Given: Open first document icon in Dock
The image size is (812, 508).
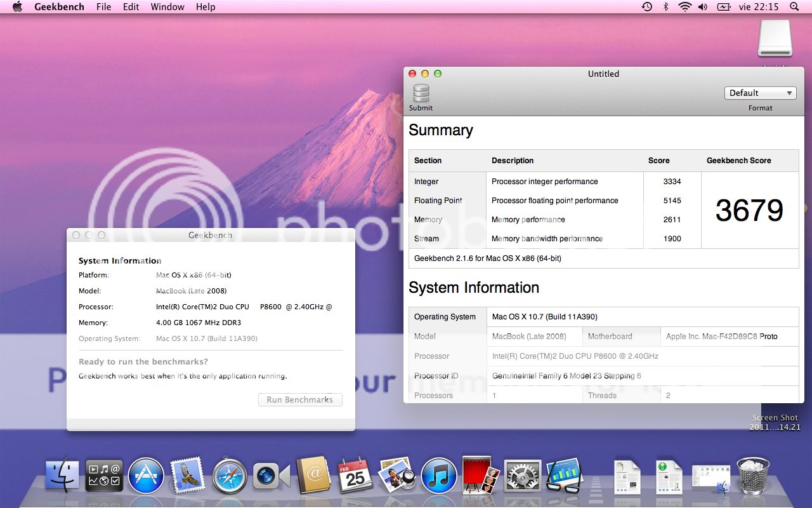Looking at the screenshot, I should (x=627, y=478).
